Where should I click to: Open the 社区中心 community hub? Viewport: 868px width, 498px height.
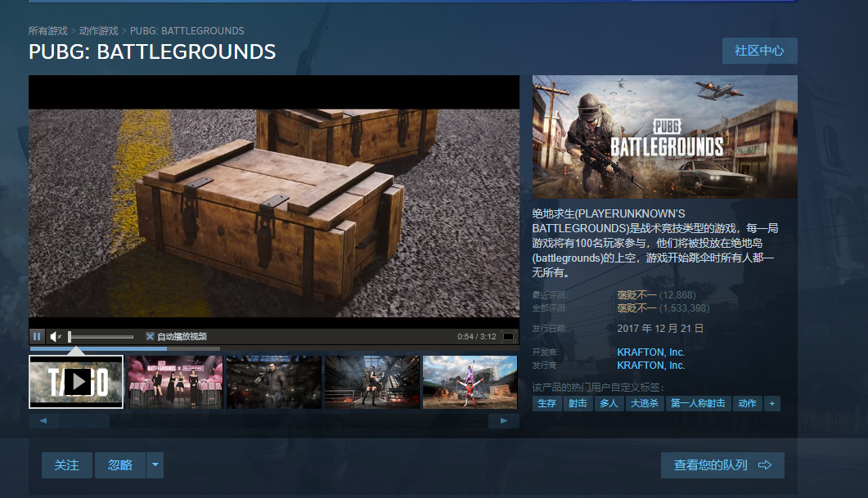tap(759, 51)
